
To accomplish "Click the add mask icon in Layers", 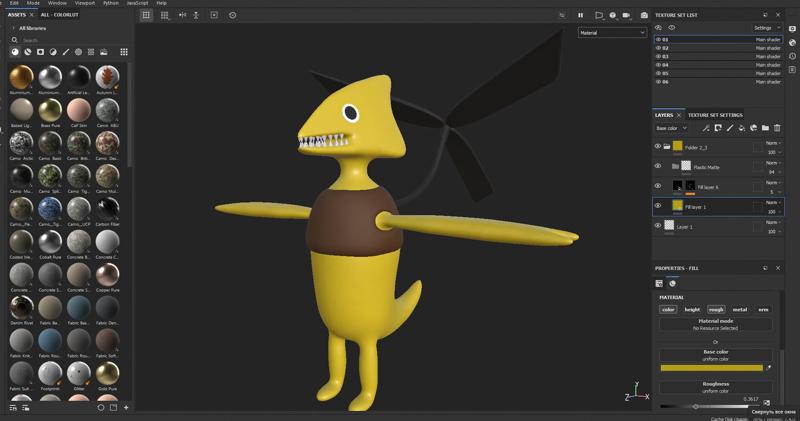I will coord(718,128).
